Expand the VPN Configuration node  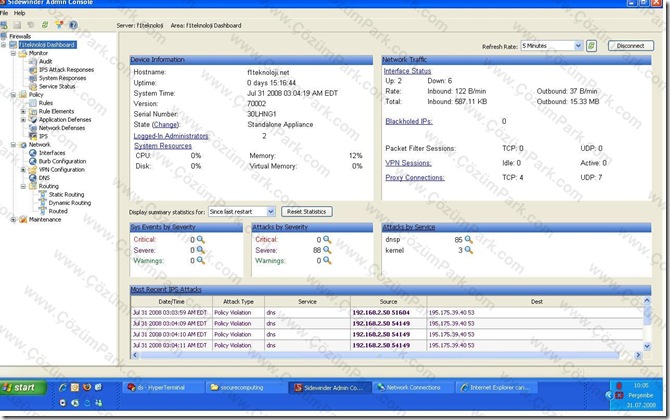pyautogui.click(x=23, y=170)
